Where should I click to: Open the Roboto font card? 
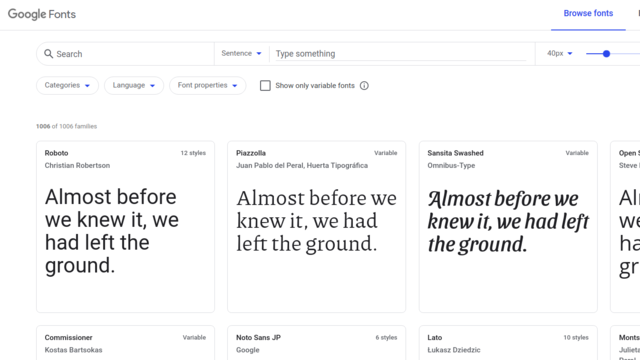click(x=125, y=227)
